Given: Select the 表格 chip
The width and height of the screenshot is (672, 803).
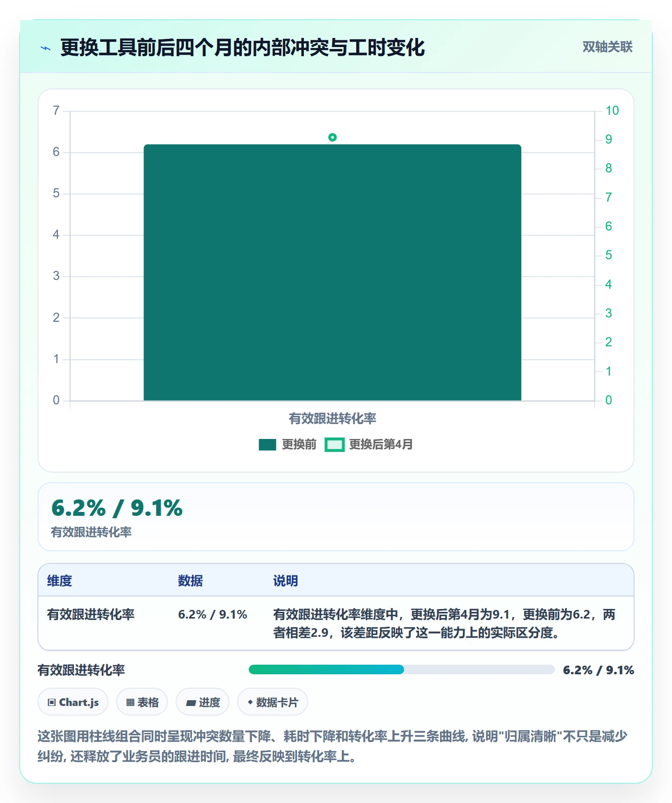Looking at the screenshot, I should point(142,702).
